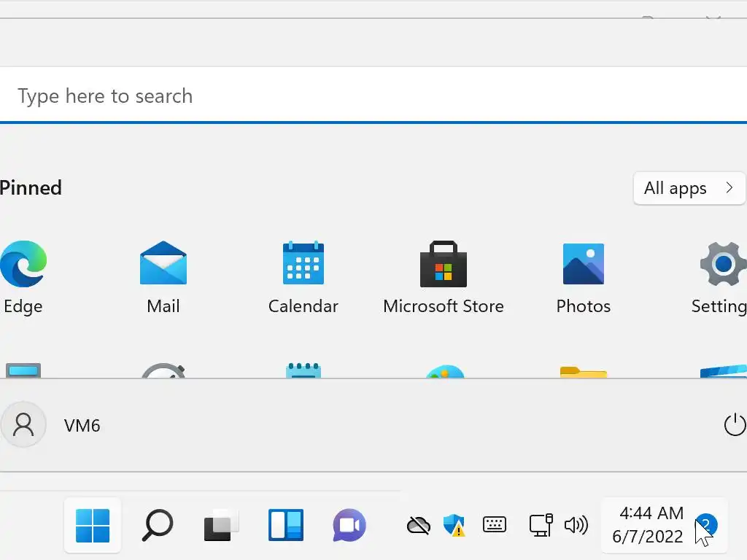Click the notification count badge
The width and height of the screenshot is (747, 560).
point(706,525)
